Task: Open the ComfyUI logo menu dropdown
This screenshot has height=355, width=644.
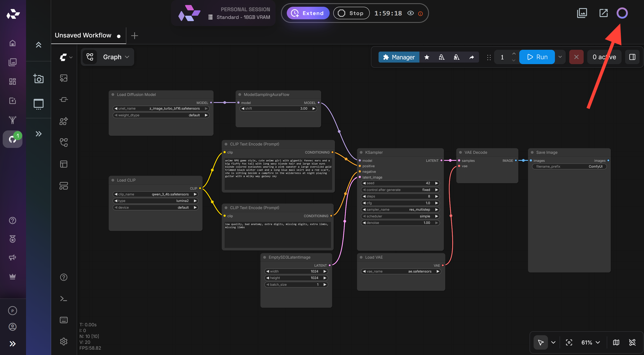Action: 66,57
